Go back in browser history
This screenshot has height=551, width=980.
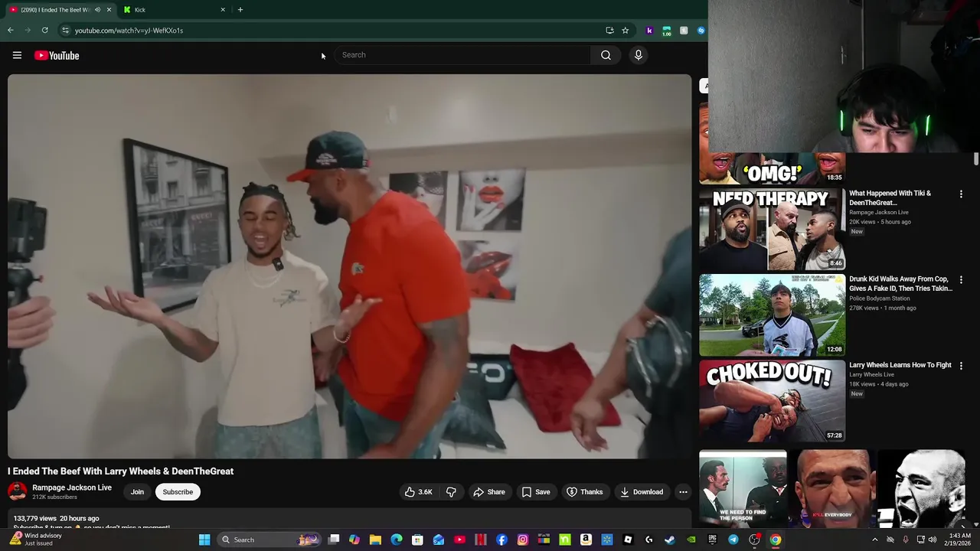click(x=11, y=31)
